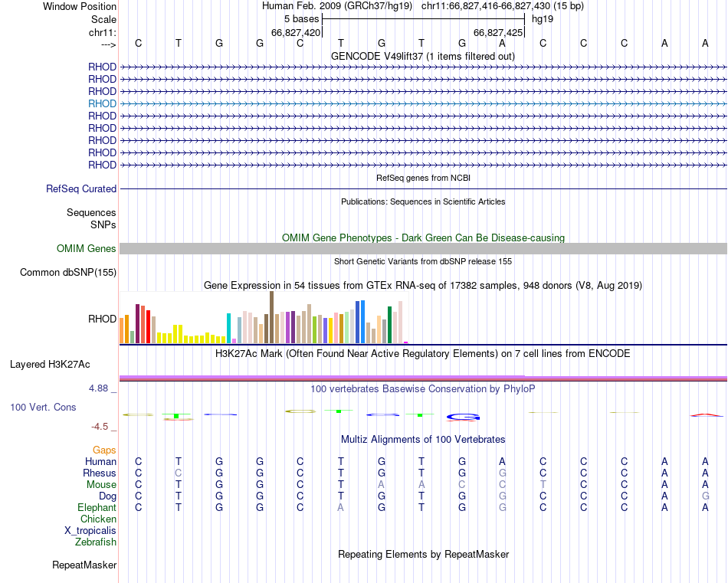Click the SNPs publications track label

point(103,224)
